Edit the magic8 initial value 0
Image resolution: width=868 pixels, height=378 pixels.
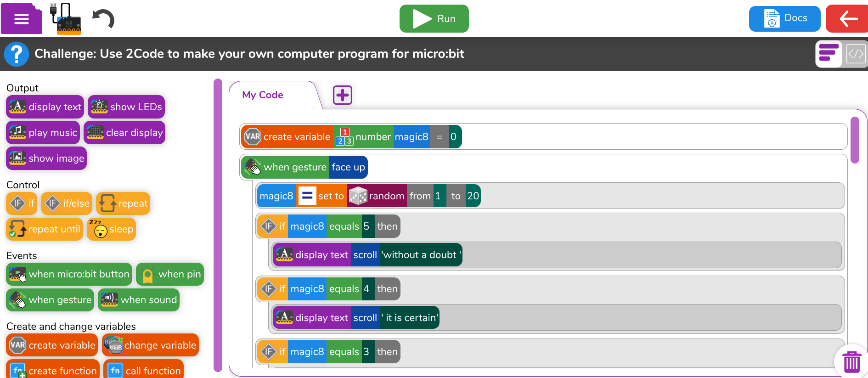point(455,137)
